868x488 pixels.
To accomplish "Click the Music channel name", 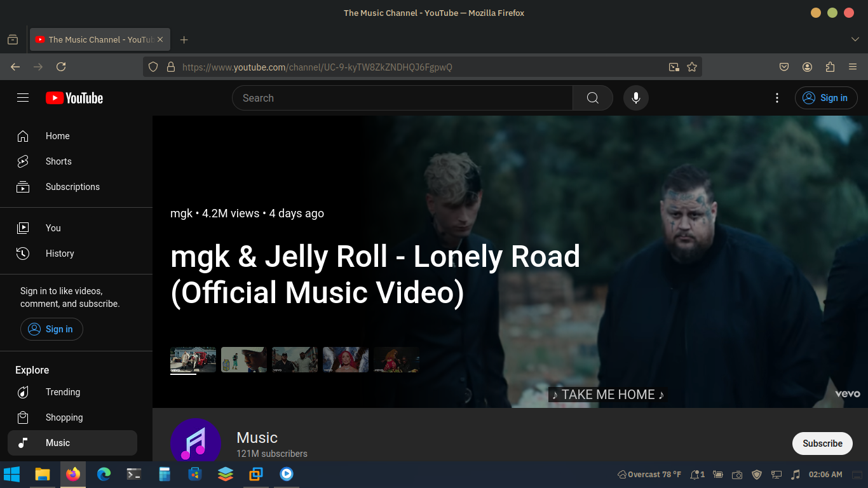I will (257, 438).
